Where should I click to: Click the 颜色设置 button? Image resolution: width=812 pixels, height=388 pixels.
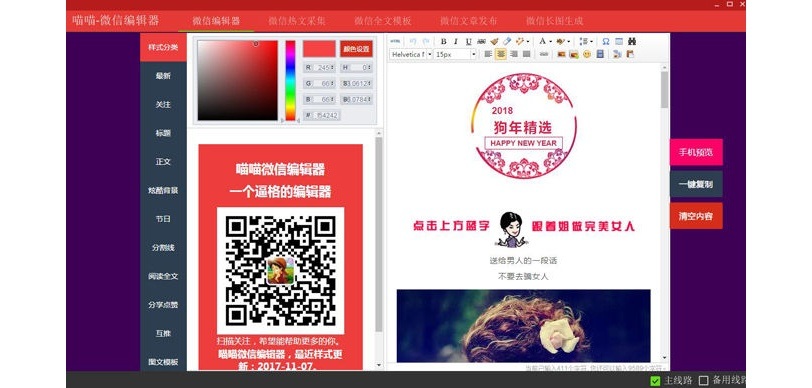click(356, 49)
